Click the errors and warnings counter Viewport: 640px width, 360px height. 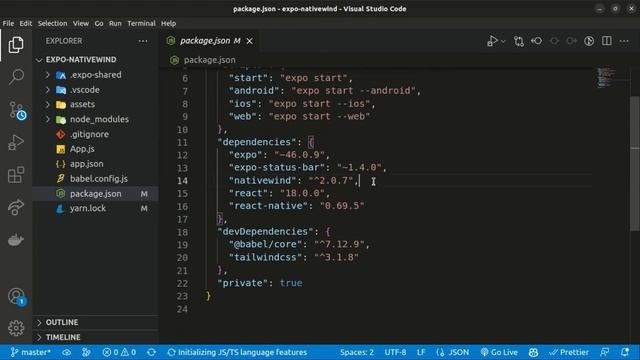click(119, 352)
